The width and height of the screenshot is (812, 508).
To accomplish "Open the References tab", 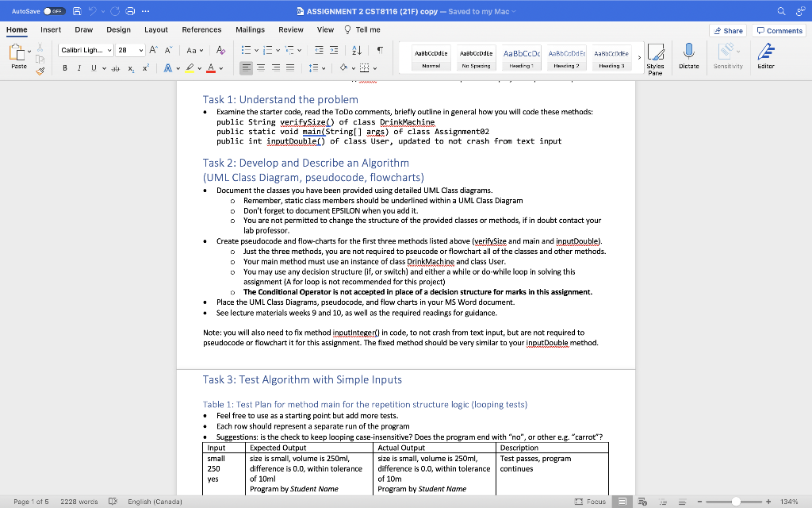I will tap(201, 29).
